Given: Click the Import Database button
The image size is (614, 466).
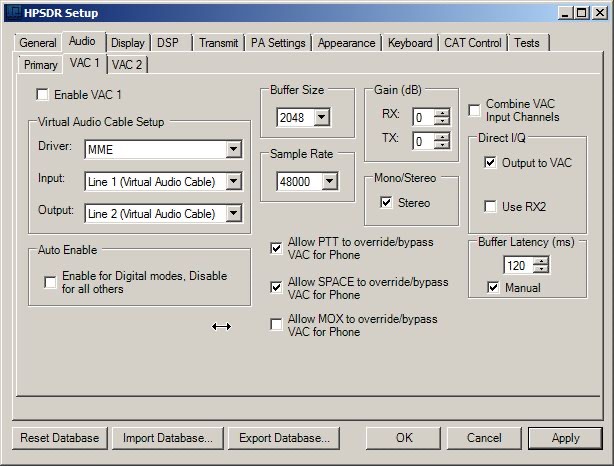Looking at the screenshot, I should pyautogui.click(x=168, y=438).
